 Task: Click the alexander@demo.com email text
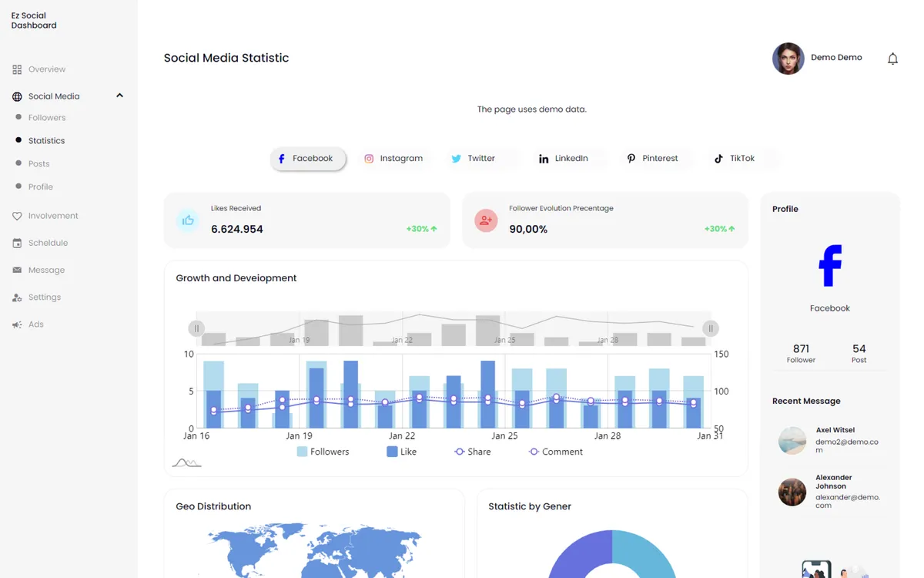point(848,501)
